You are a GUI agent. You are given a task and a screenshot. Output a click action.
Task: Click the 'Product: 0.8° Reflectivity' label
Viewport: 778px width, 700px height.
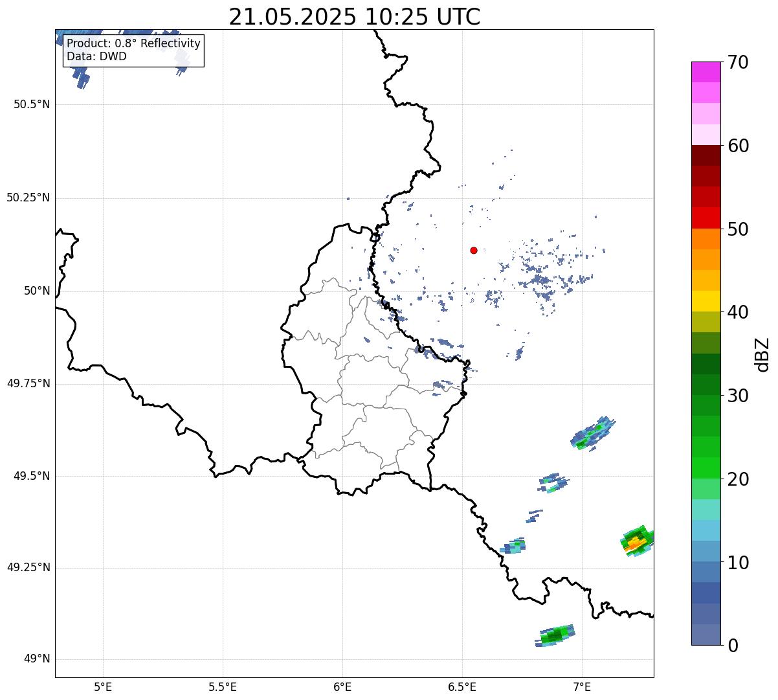(134, 43)
